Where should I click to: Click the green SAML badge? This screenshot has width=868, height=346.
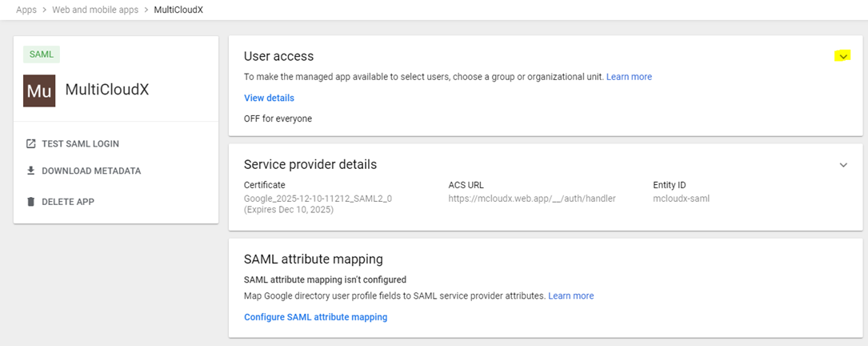click(42, 54)
